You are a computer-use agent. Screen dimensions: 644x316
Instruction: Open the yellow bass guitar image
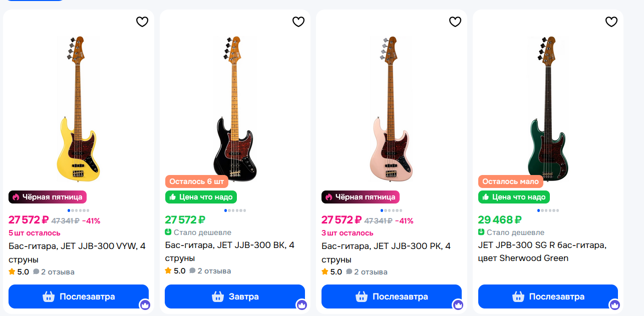tap(79, 107)
